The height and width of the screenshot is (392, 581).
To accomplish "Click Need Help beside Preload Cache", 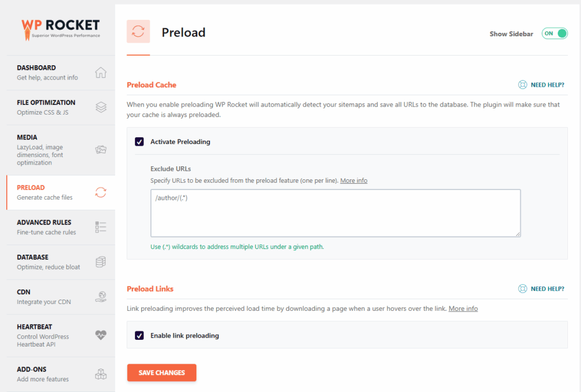I will pyautogui.click(x=541, y=85).
